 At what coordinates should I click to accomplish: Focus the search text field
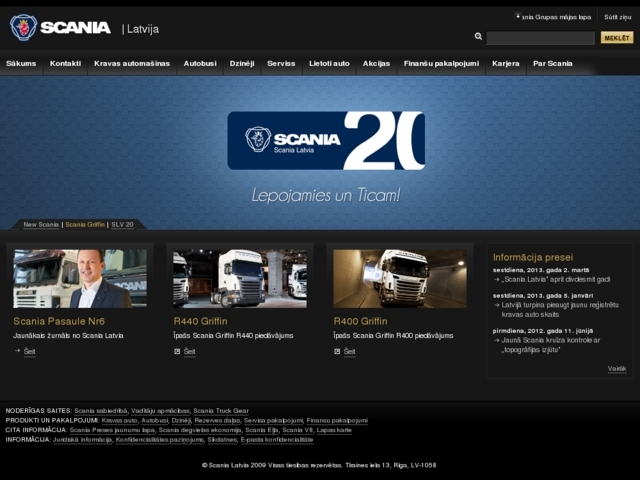(x=540, y=38)
